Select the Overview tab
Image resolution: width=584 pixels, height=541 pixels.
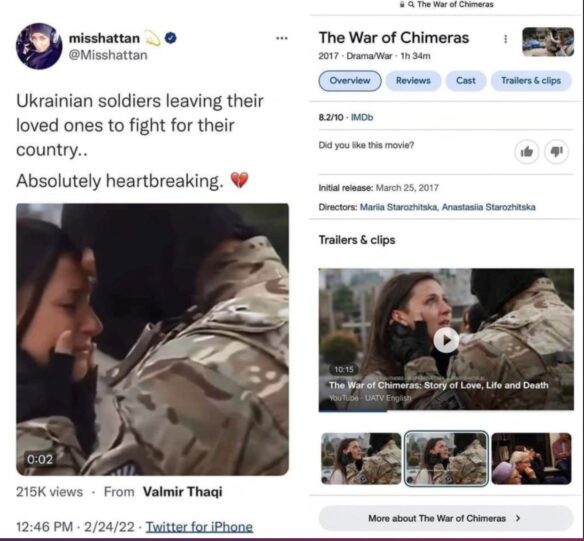[350, 80]
